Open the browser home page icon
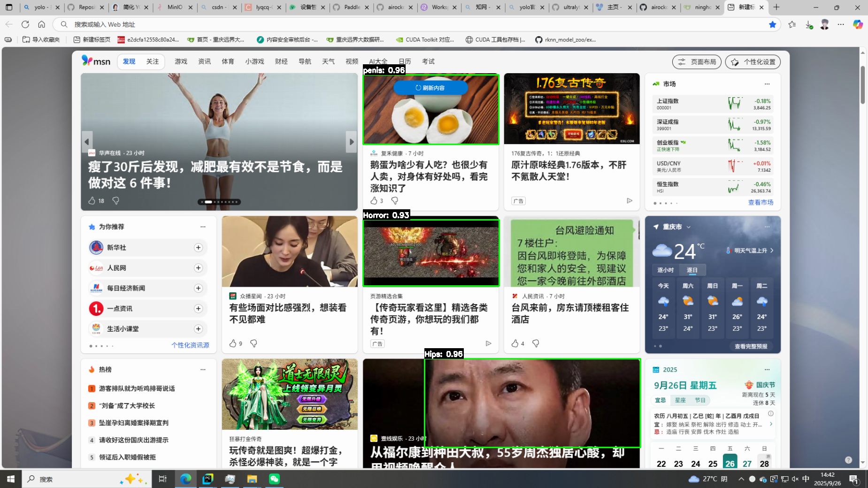Viewport: 868px width, 488px height. 42,24
